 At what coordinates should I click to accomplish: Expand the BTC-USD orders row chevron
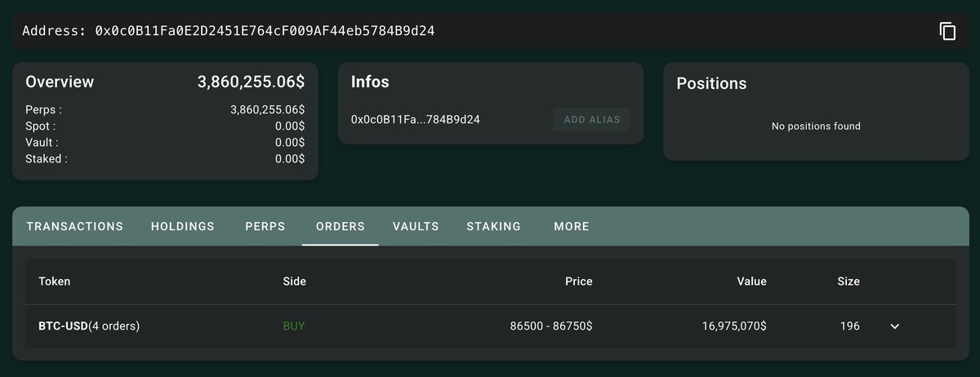(895, 326)
